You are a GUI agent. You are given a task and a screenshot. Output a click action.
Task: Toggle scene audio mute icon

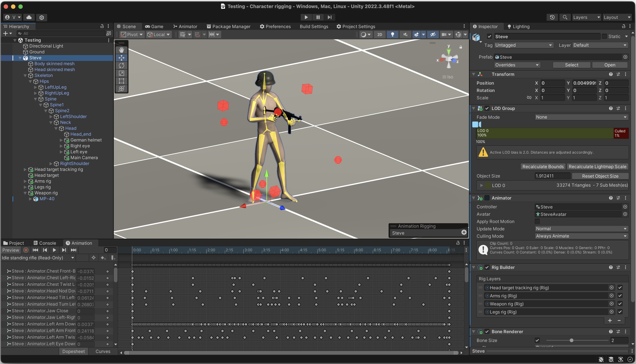tap(405, 35)
